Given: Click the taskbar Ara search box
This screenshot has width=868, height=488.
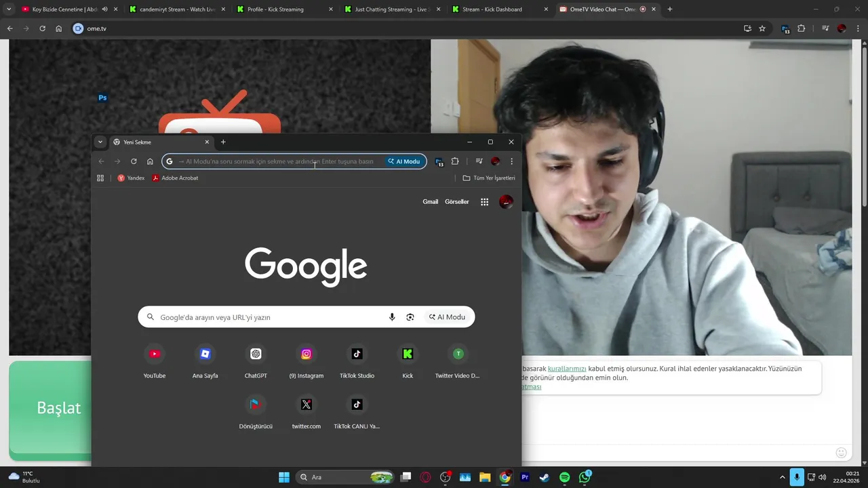Looking at the screenshot, I should click(346, 477).
